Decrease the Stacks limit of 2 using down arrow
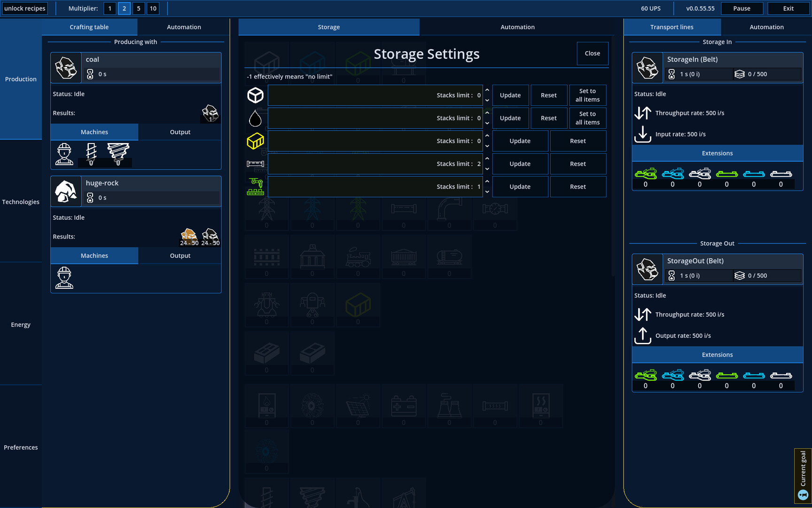 click(487, 168)
